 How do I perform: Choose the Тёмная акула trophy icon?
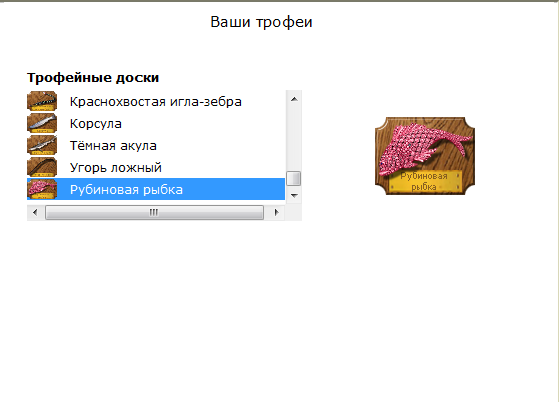coord(42,145)
